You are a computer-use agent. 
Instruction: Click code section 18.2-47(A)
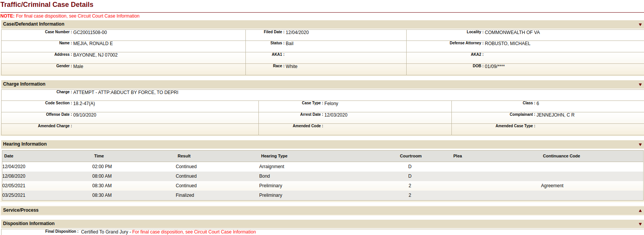coord(84,104)
